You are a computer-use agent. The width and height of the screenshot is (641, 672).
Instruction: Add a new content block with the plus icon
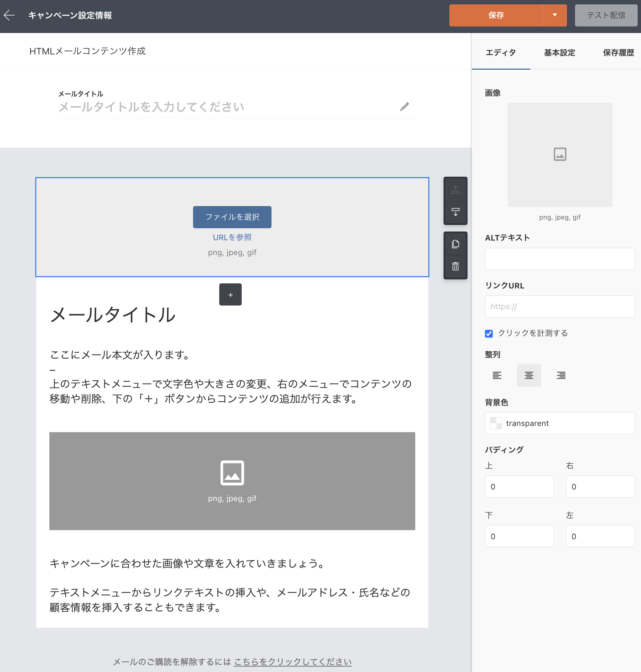230,294
